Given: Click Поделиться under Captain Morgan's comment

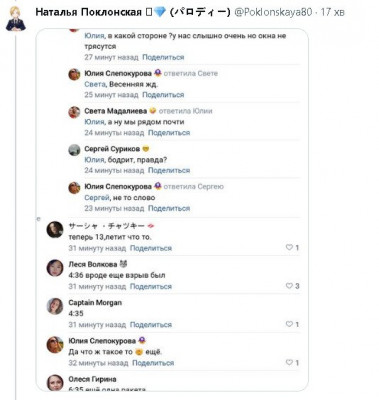Looking at the screenshot, I should point(151,325).
